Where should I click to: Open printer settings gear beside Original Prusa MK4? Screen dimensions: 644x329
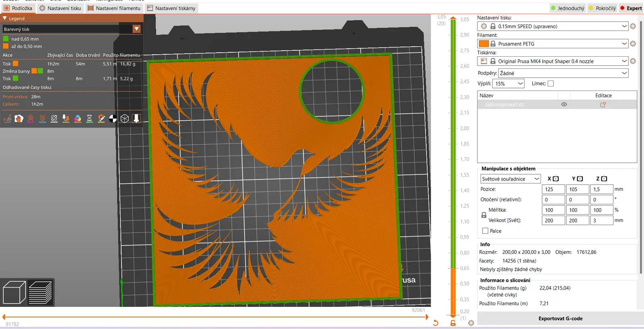point(633,61)
